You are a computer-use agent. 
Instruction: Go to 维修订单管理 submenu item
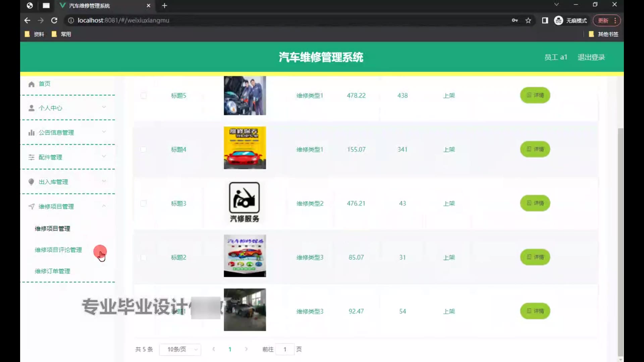point(53,271)
